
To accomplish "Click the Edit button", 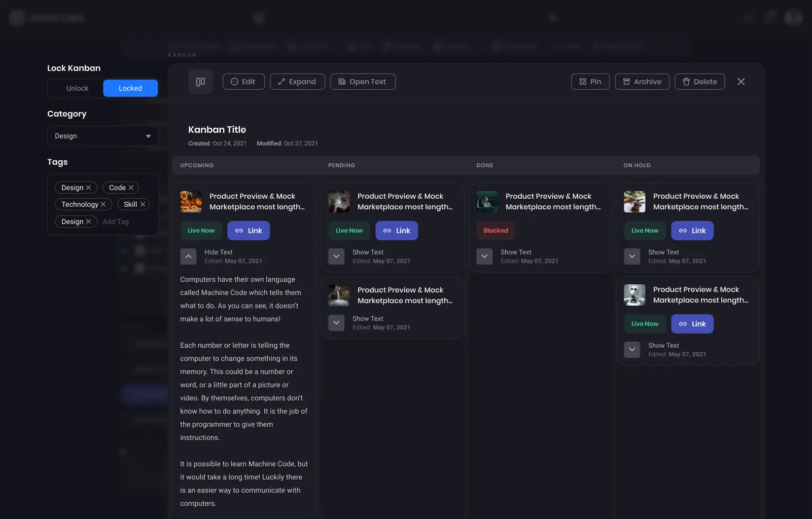I will [x=243, y=82].
